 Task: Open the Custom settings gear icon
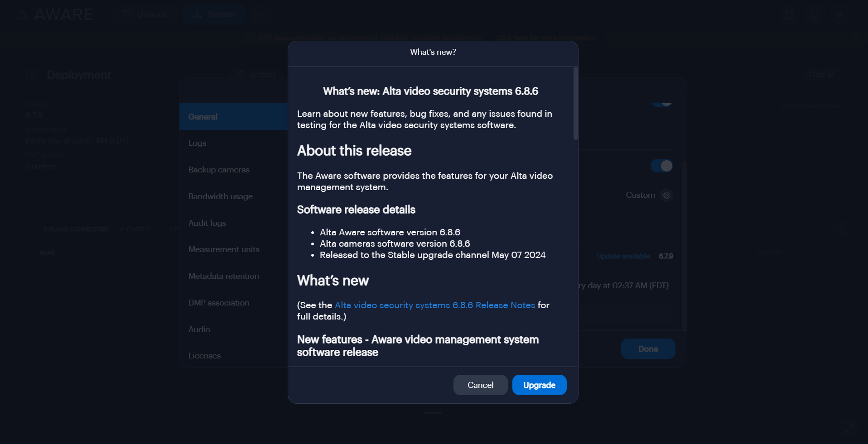[666, 195]
